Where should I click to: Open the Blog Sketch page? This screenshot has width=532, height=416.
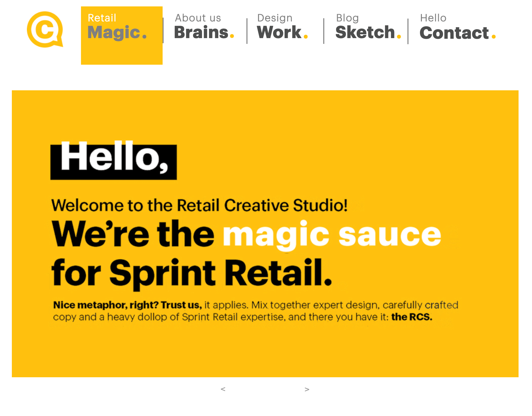368,27
